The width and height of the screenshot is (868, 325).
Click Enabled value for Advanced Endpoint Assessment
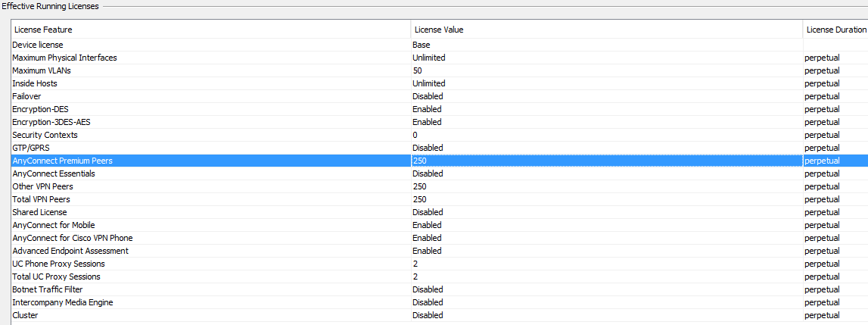(x=427, y=251)
